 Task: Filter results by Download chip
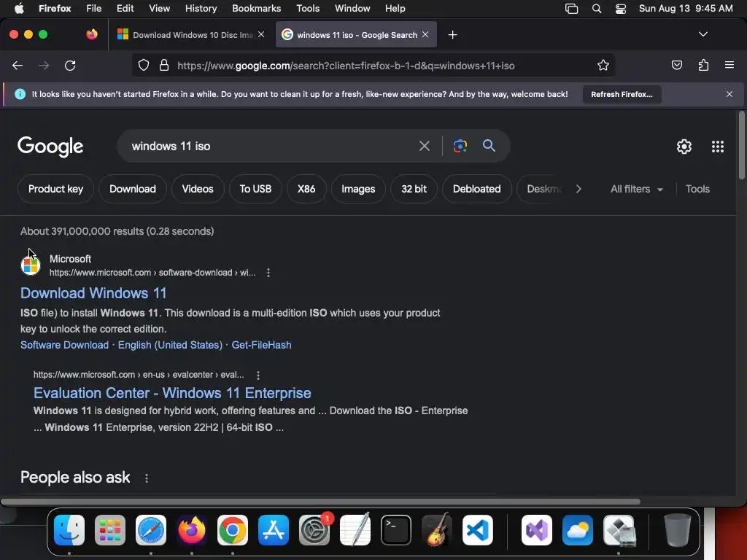(x=133, y=189)
